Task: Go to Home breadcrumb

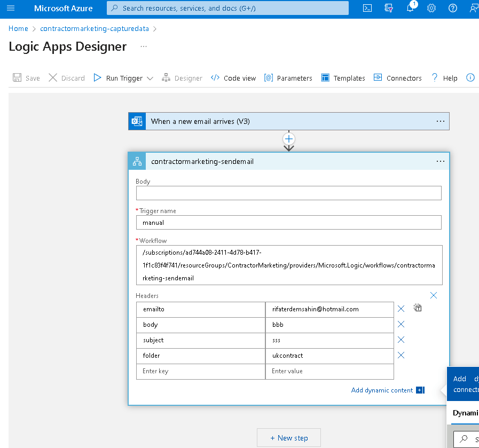Action: point(18,28)
